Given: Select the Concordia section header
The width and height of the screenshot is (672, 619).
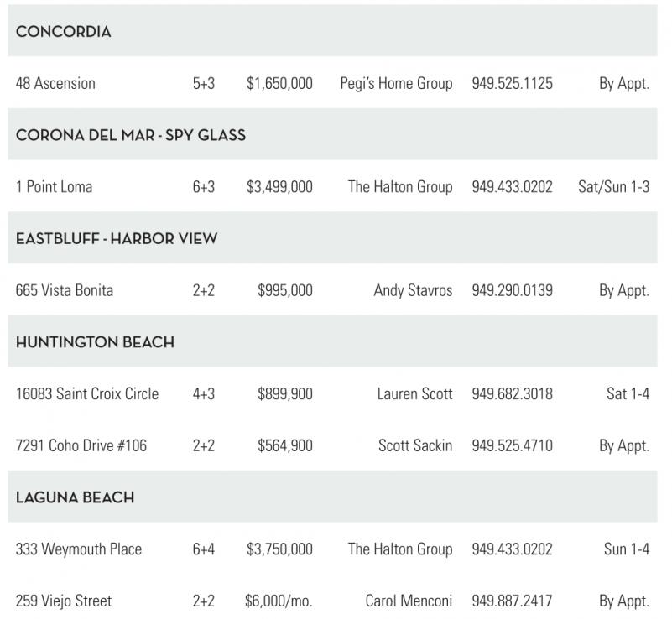Looking at the screenshot, I should pyautogui.click(x=63, y=32).
